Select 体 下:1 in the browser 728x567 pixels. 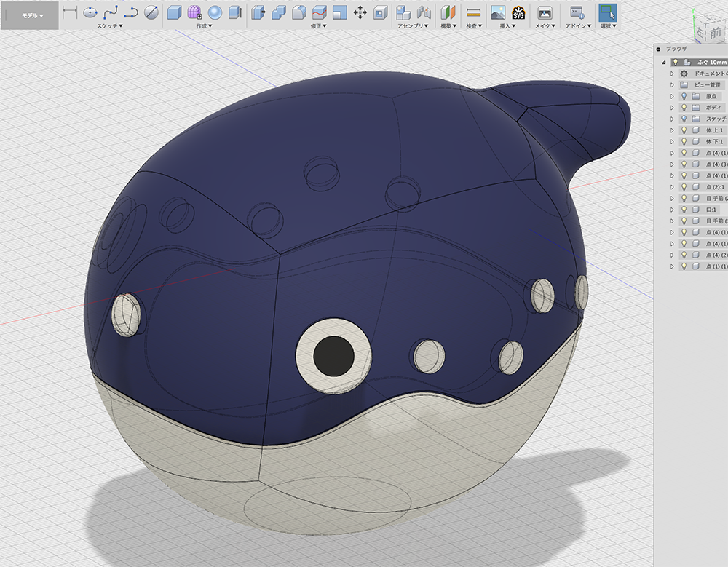[713, 141]
